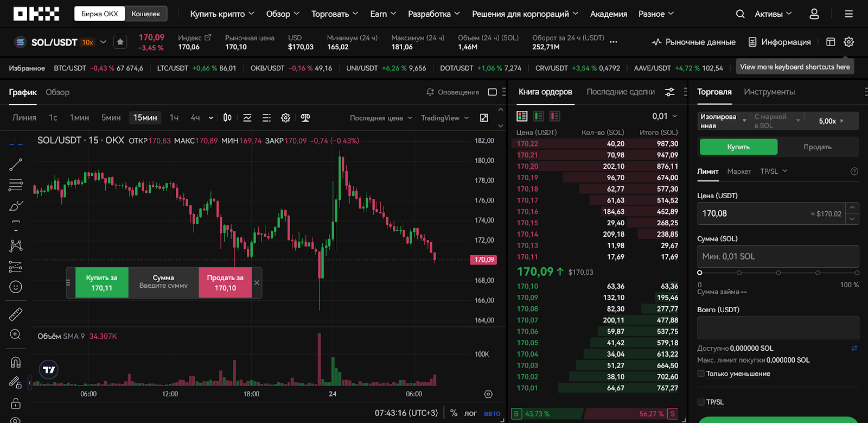
Task: Open the page settings gear icon
Action: pos(849,42)
